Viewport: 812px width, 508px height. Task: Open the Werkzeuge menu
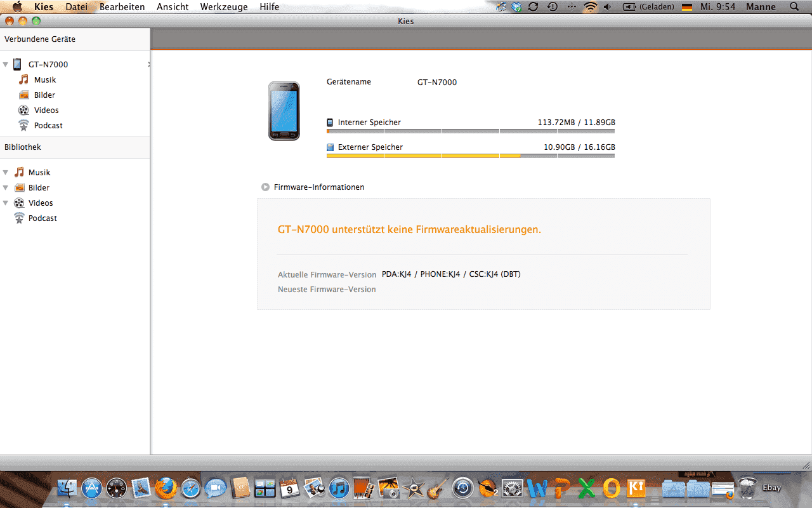point(224,7)
